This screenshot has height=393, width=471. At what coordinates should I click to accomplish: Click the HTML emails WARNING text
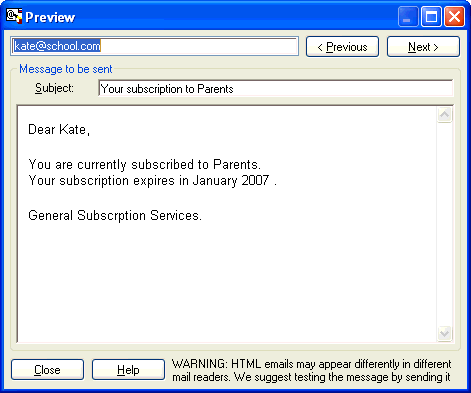(x=311, y=370)
